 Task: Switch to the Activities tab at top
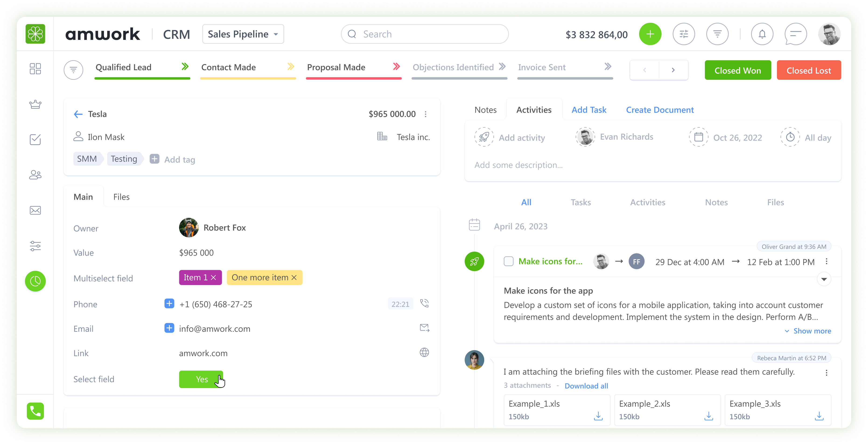534,110
